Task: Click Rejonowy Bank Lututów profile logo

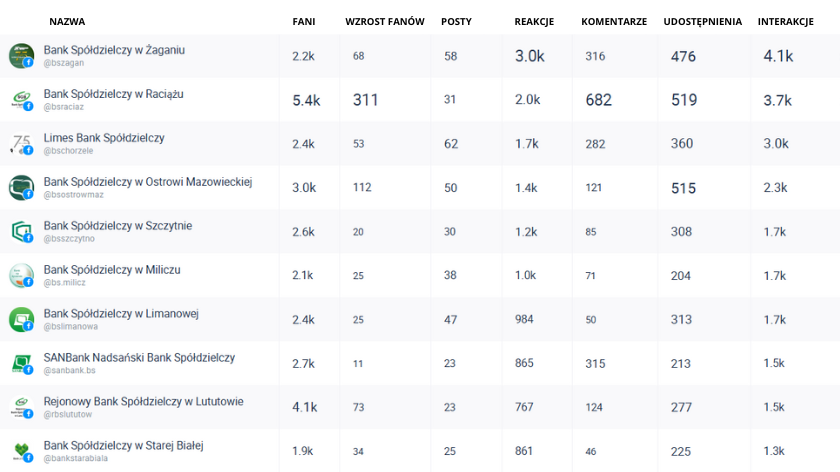Action: point(21,408)
